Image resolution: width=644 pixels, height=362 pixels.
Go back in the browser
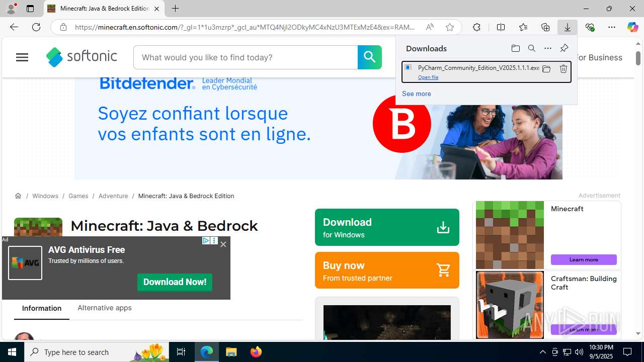tap(14, 27)
